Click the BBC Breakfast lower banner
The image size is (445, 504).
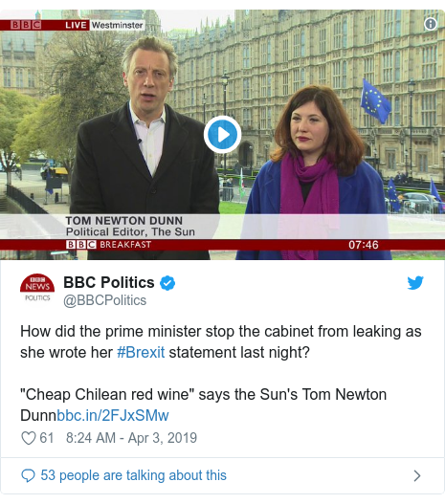pos(222,245)
